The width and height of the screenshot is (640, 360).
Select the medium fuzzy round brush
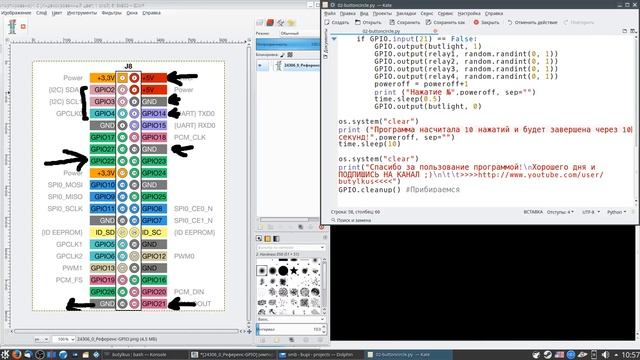click(x=272, y=271)
